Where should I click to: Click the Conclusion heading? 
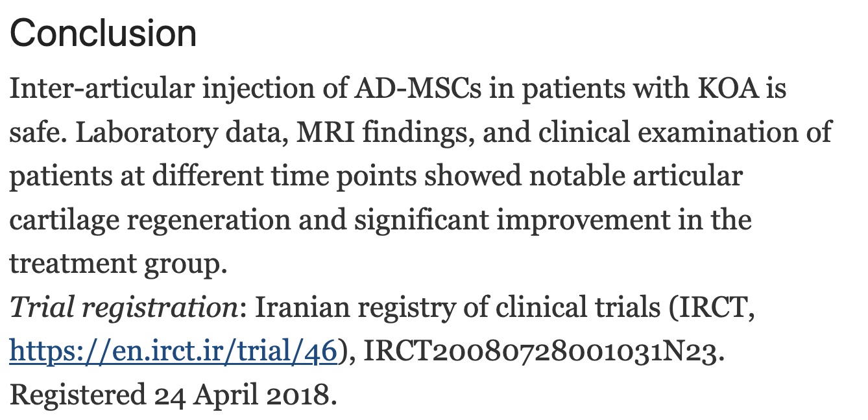pos(103,33)
